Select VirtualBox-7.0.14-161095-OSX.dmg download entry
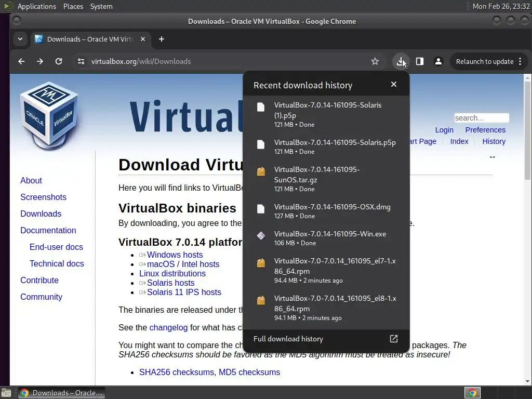 tap(326, 211)
